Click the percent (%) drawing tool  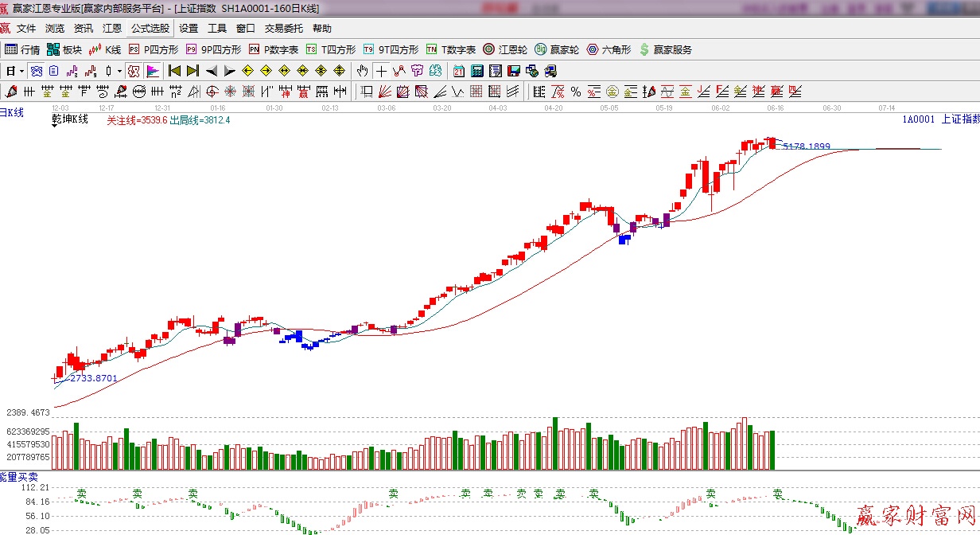(x=575, y=92)
